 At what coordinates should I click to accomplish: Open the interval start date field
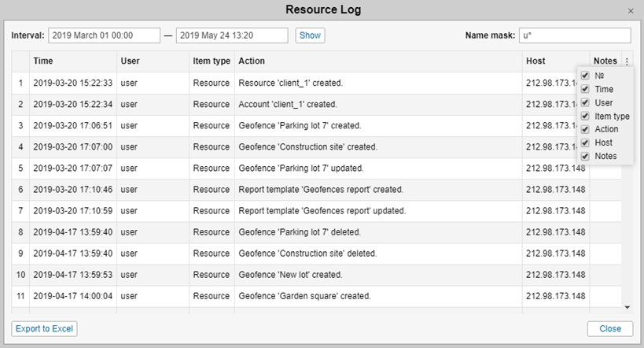104,35
